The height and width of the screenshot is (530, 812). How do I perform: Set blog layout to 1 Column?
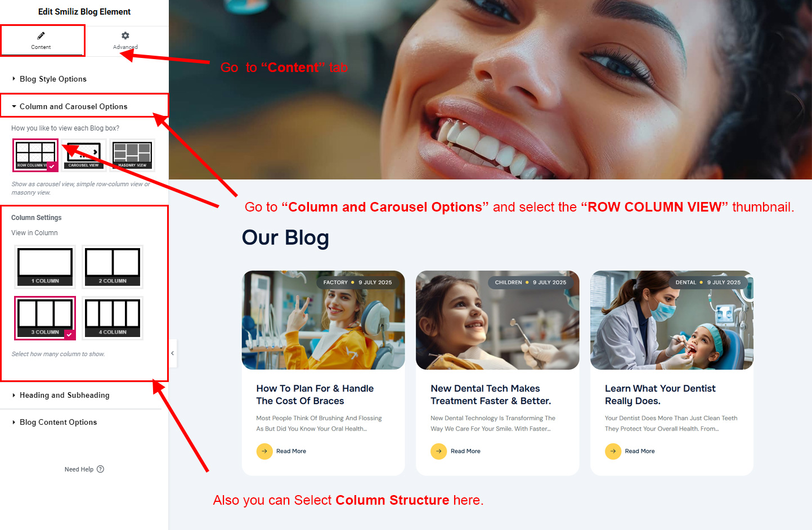[45, 267]
